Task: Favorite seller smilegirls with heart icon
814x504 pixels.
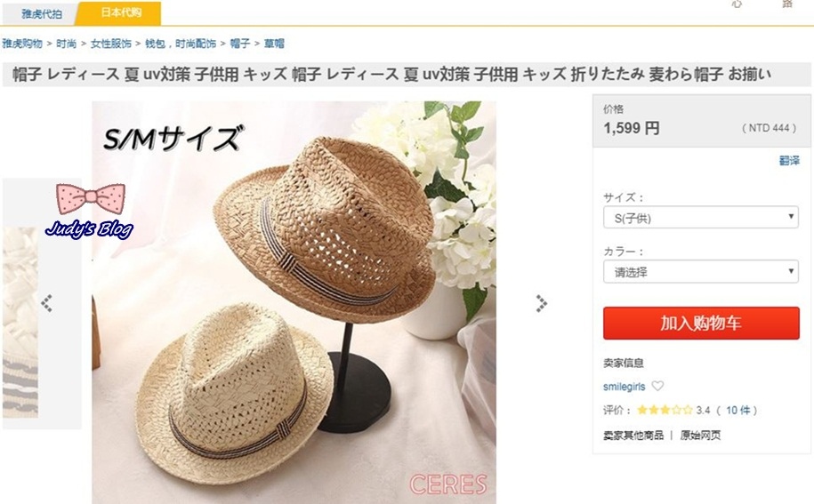Action: 657,386
